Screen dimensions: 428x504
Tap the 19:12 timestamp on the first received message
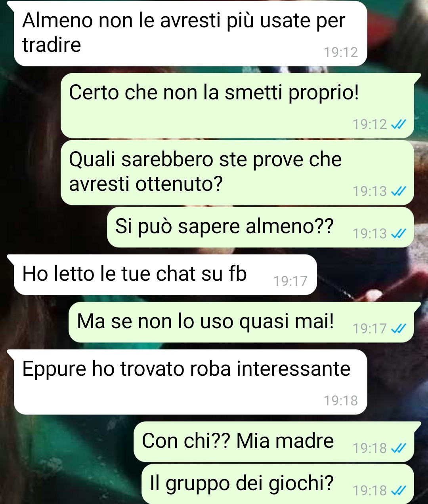point(341,52)
